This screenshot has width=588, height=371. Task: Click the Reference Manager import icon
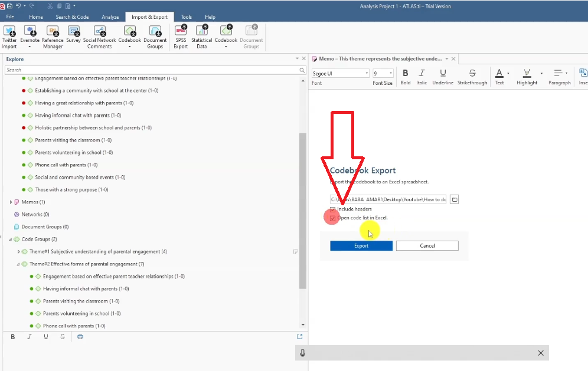tap(53, 31)
